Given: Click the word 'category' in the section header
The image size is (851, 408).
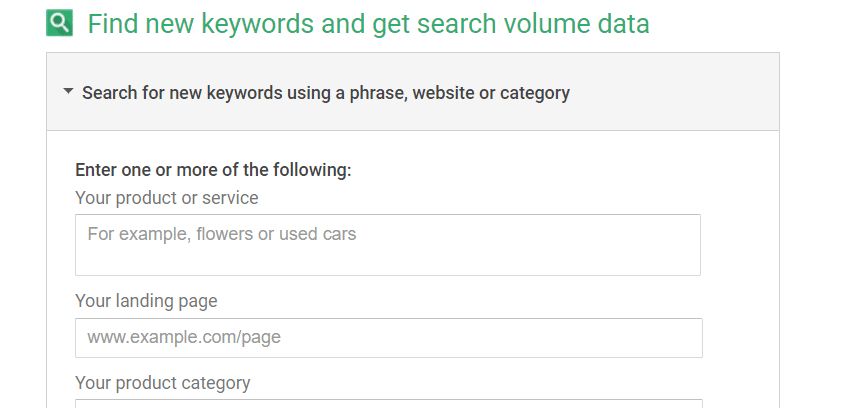Looking at the screenshot, I should (x=535, y=93).
